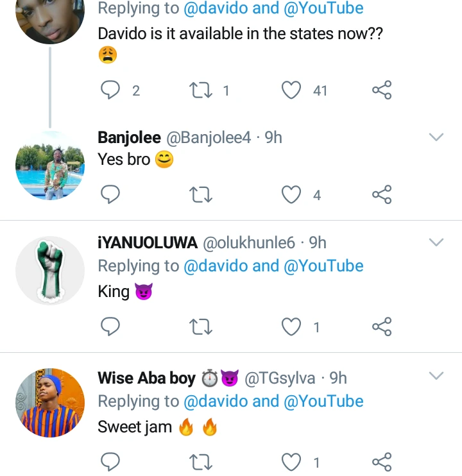This screenshot has width=462, height=476.
Task: Open iYANUOLUWA's fist avatar
Action: pos(50,270)
